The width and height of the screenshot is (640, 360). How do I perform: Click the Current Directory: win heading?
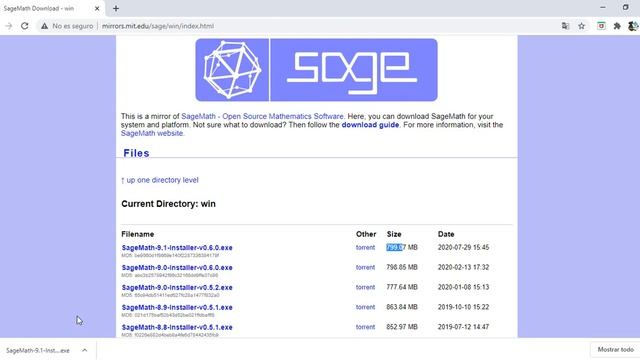click(x=168, y=204)
